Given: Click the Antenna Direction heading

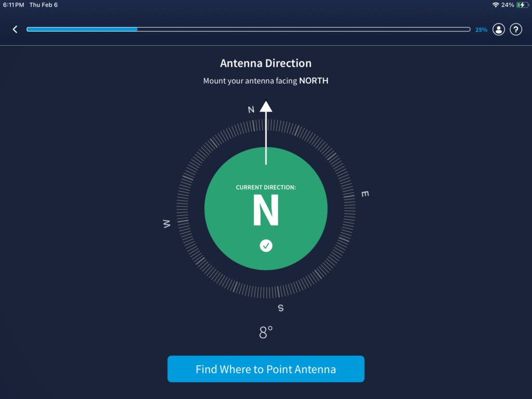Looking at the screenshot, I should coord(266,63).
